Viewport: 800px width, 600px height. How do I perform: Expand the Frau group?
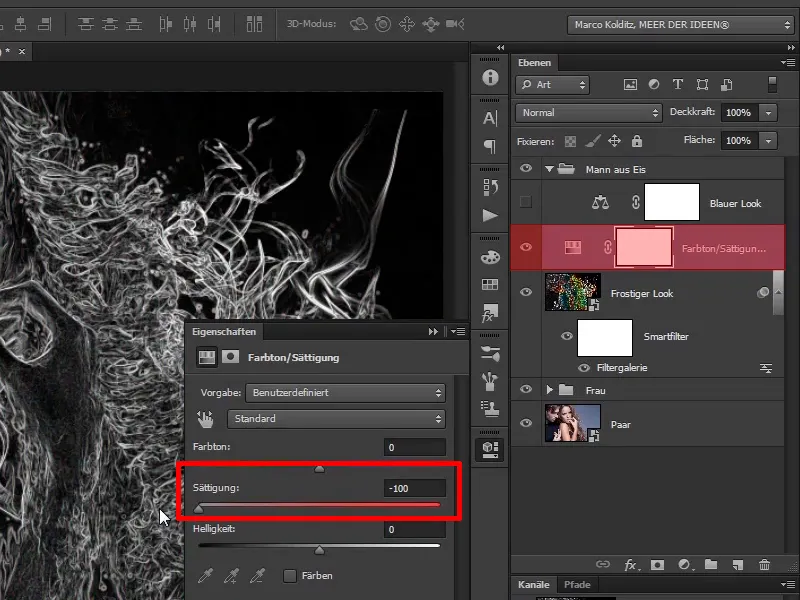[549, 390]
